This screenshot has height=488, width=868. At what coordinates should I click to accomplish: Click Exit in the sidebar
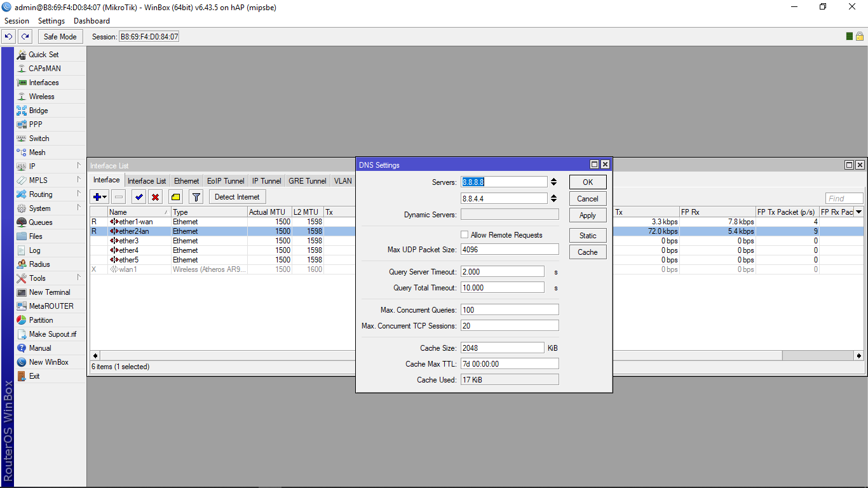[x=50, y=376]
